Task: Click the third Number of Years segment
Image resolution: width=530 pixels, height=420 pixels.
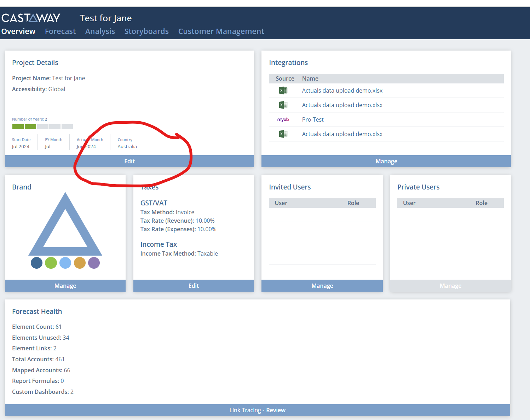Action: (43, 127)
